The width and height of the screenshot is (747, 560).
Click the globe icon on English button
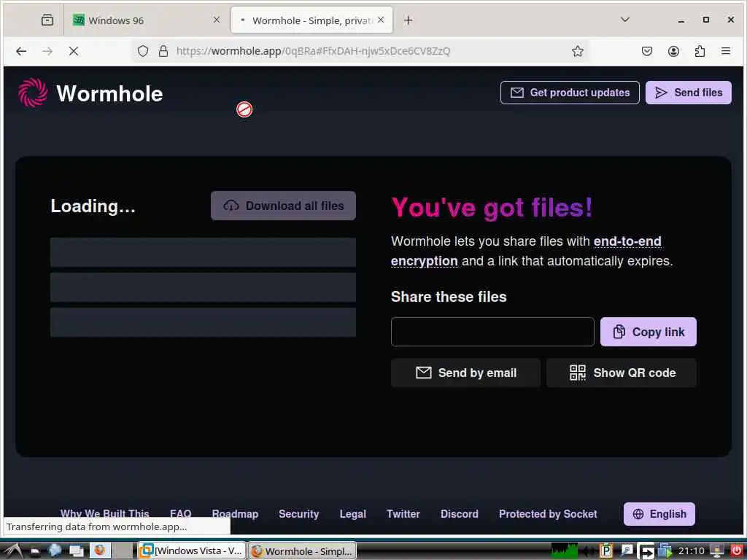[638, 514]
